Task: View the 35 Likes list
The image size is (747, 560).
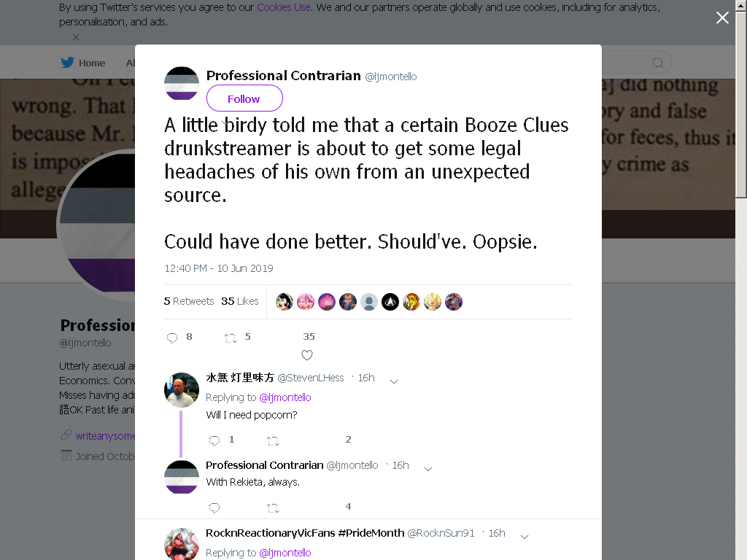Action: pyautogui.click(x=239, y=301)
